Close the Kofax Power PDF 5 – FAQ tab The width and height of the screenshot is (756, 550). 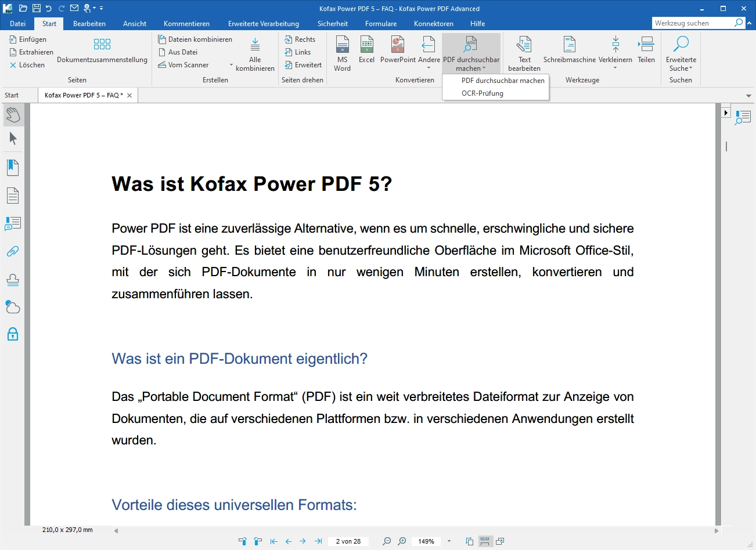(x=129, y=95)
